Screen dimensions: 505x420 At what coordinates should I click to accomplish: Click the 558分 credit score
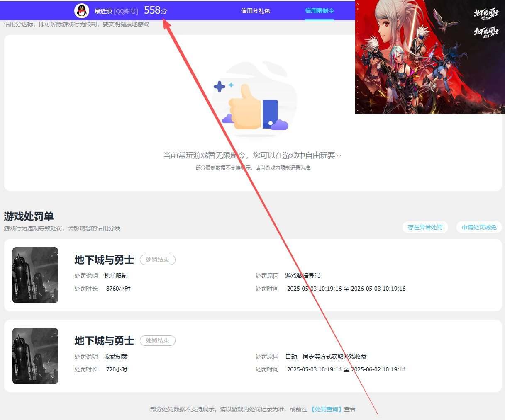156,10
